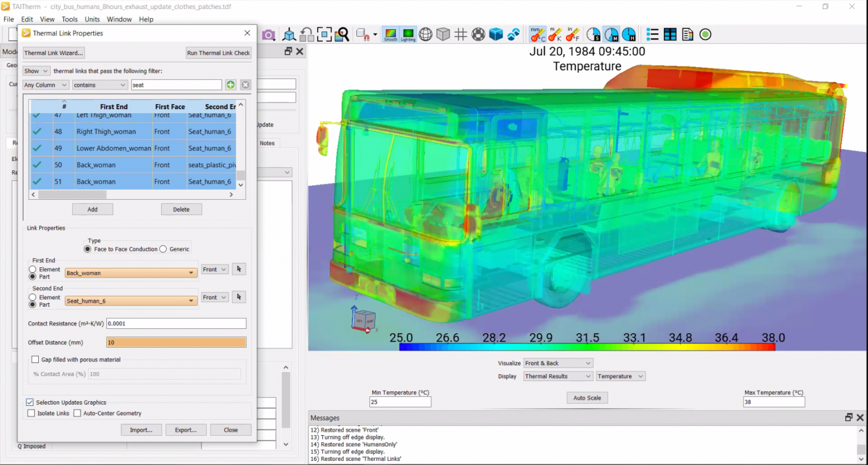This screenshot has width=868, height=465.
Task: Use the First End pick arrow button
Action: pyautogui.click(x=239, y=269)
